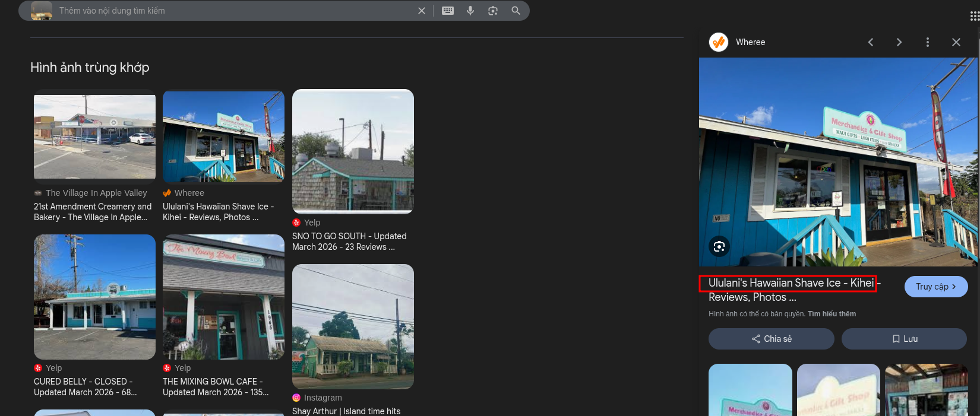Viewport: 980px width, 416px height.
Task: Click the Instagram source label
Action: tap(323, 398)
